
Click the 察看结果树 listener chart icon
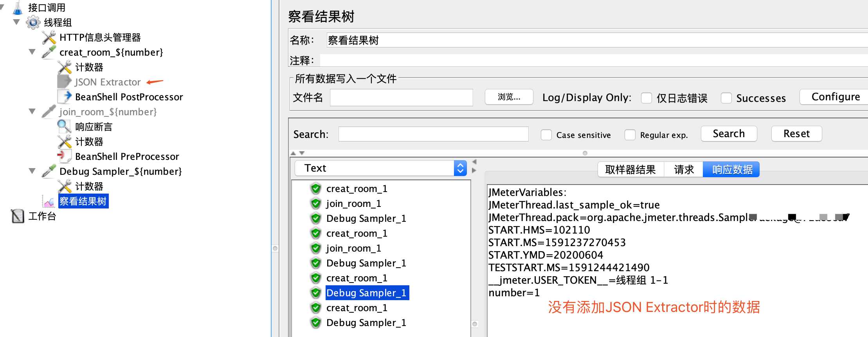pos(49,201)
